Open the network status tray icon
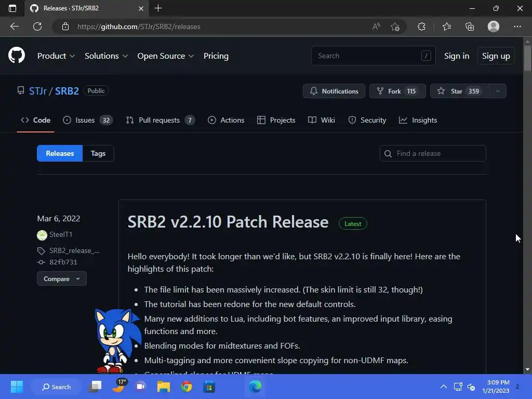 tap(458, 387)
